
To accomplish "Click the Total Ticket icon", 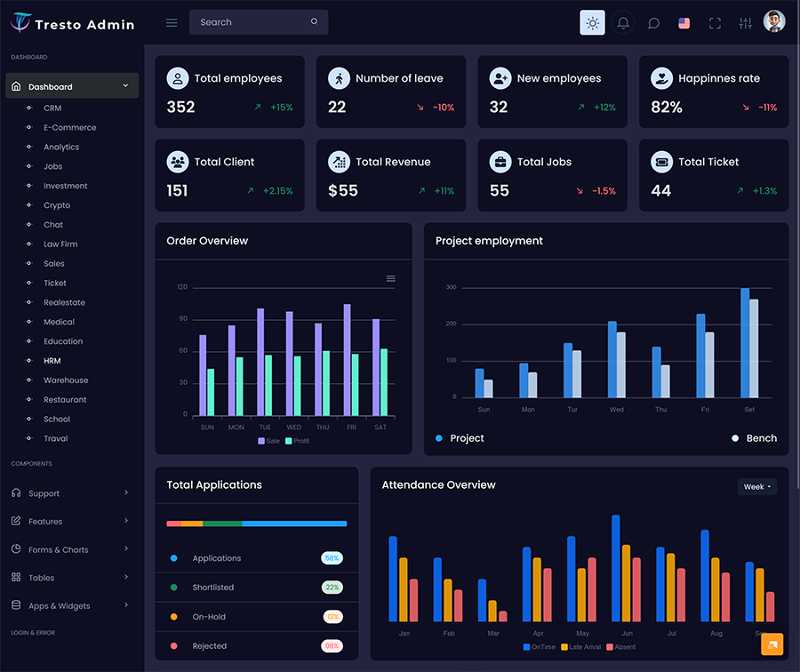I will click(661, 163).
